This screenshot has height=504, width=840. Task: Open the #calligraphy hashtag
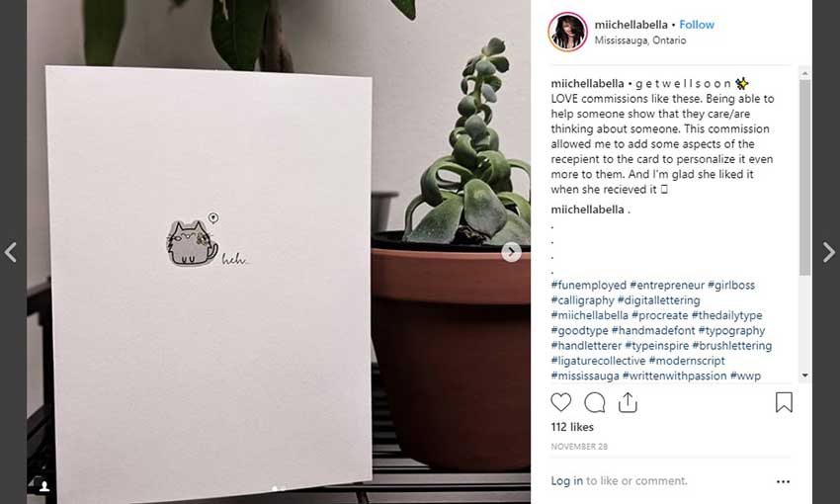tap(582, 300)
